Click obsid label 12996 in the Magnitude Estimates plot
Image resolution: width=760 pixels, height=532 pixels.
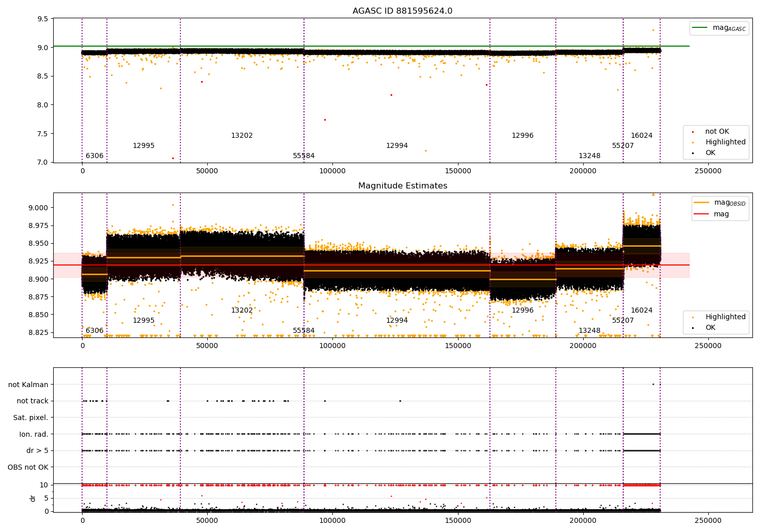pos(522,311)
